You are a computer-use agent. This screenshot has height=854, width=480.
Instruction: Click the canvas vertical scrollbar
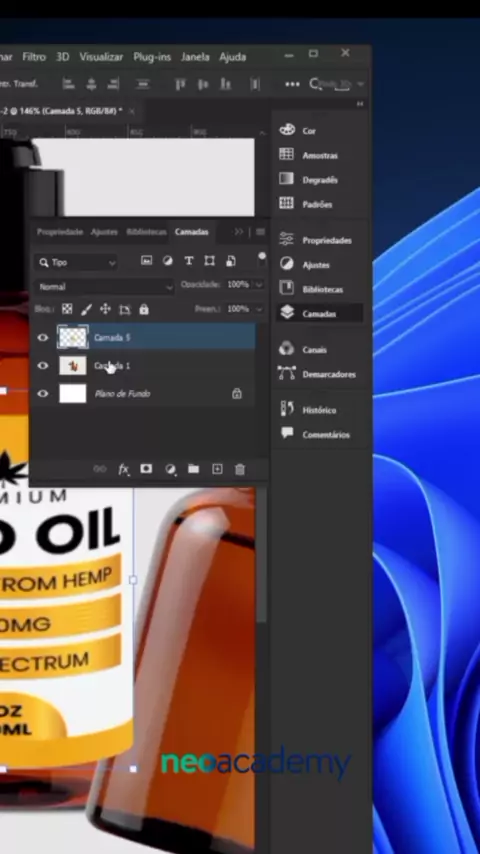[x=262, y=556]
